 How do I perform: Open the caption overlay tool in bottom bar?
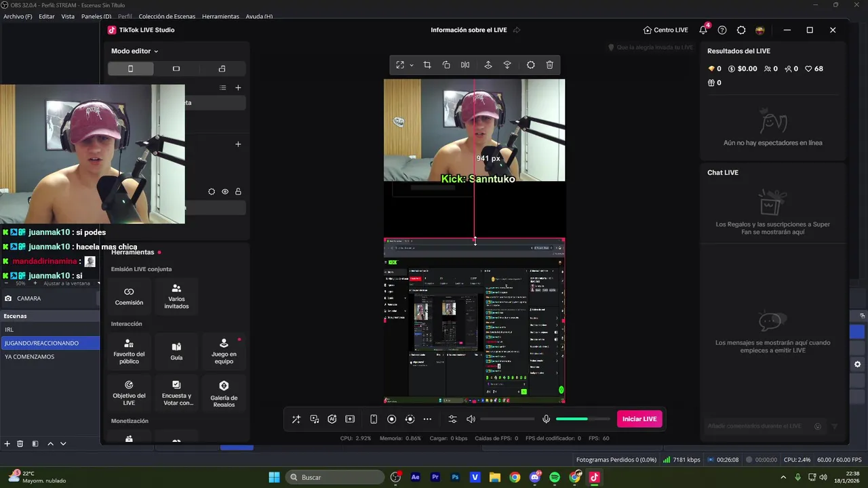click(x=350, y=419)
